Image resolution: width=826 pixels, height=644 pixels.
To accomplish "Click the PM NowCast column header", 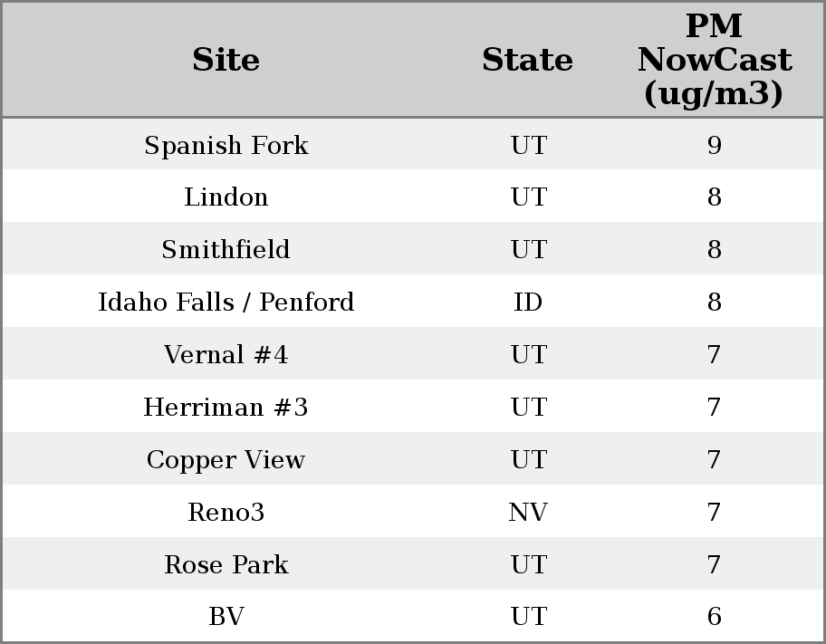I will 714,60.
